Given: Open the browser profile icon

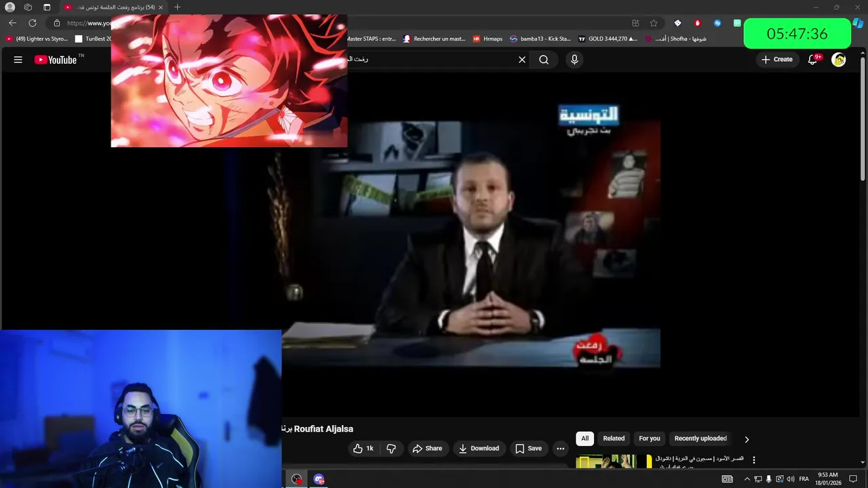Looking at the screenshot, I should click(x=10, y=7).
